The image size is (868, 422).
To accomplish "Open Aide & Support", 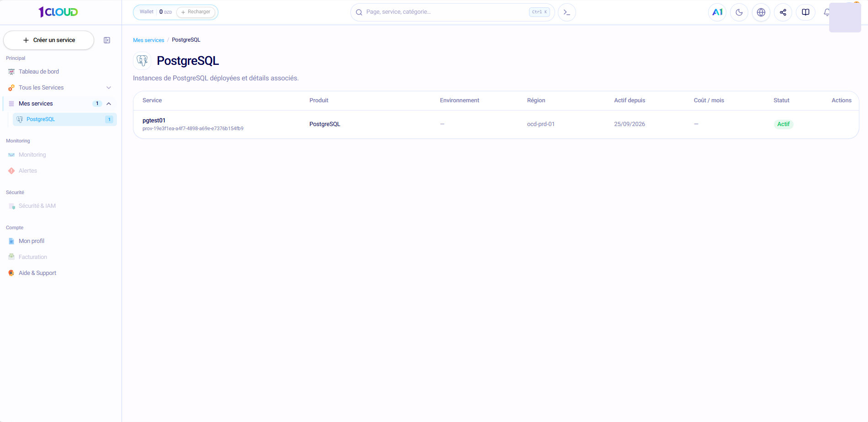I will click(37, 273).
